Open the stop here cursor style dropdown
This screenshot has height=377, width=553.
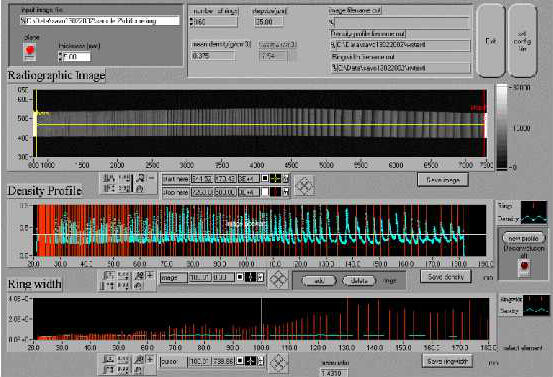click(x=286, y=192)
